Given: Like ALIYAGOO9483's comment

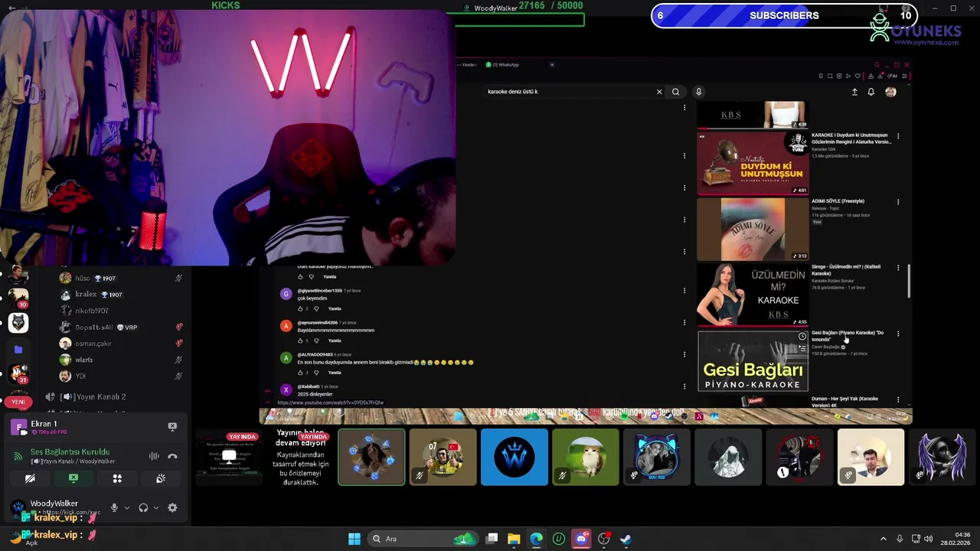Looking at the screenshot, I should click(300, 373).
